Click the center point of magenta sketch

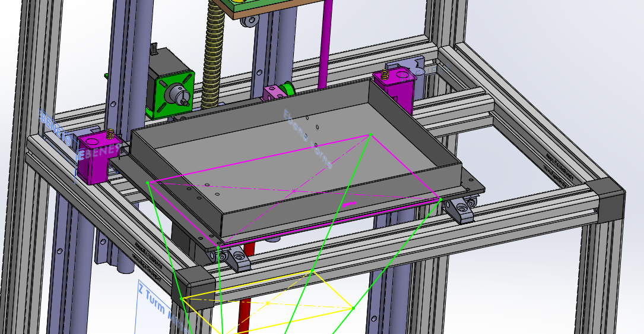coord(294,191)
